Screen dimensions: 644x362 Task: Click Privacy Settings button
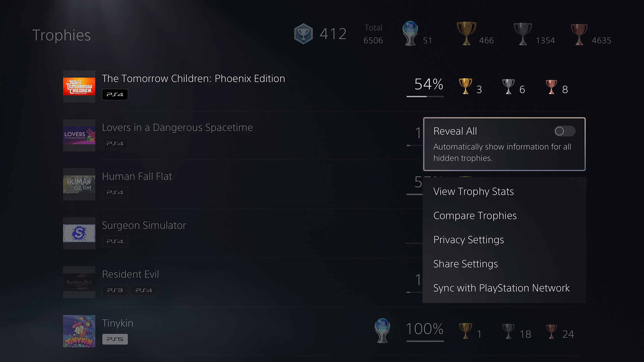[469, 240]
